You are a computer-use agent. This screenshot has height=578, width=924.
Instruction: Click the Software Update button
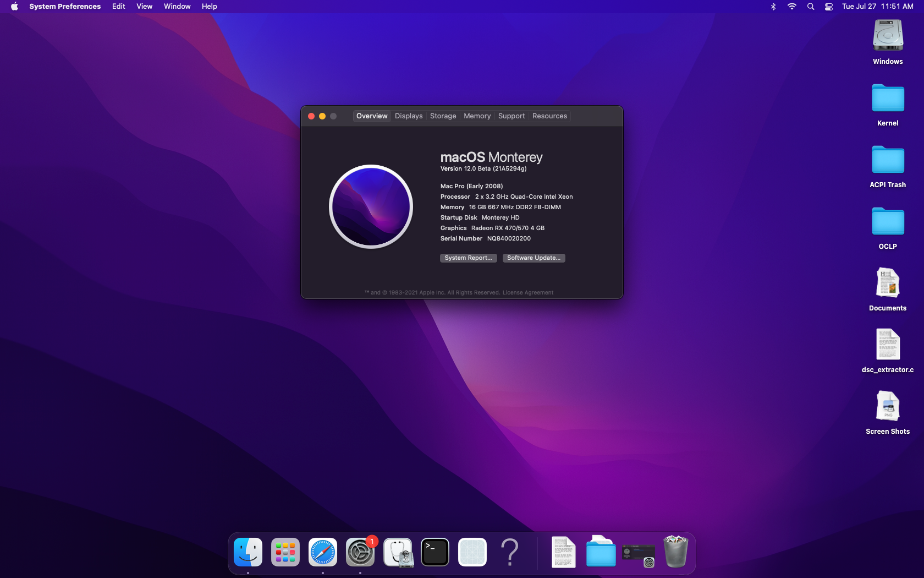[534, 258]
